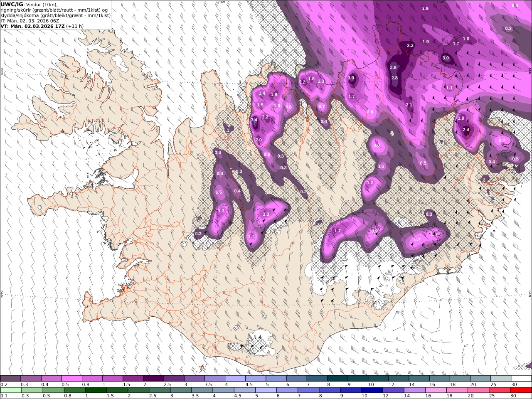Click the UWC/IG title text
The image size is (532, 399).
click(x=12, y=4)
